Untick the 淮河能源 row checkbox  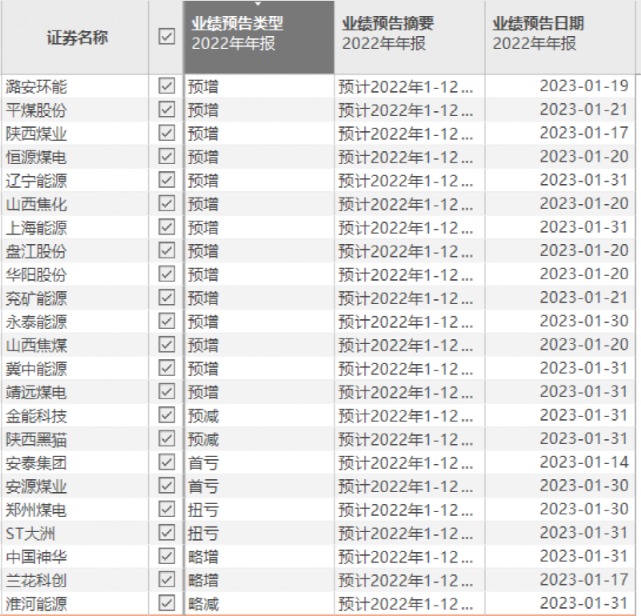[x=166, y=603]
